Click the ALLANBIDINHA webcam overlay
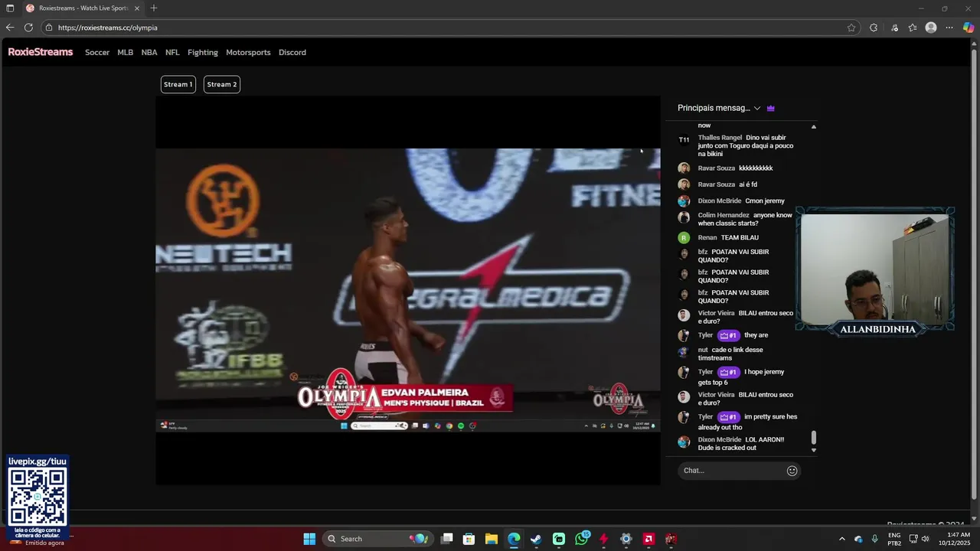The image size is (980, 551). tap(875, 271)
